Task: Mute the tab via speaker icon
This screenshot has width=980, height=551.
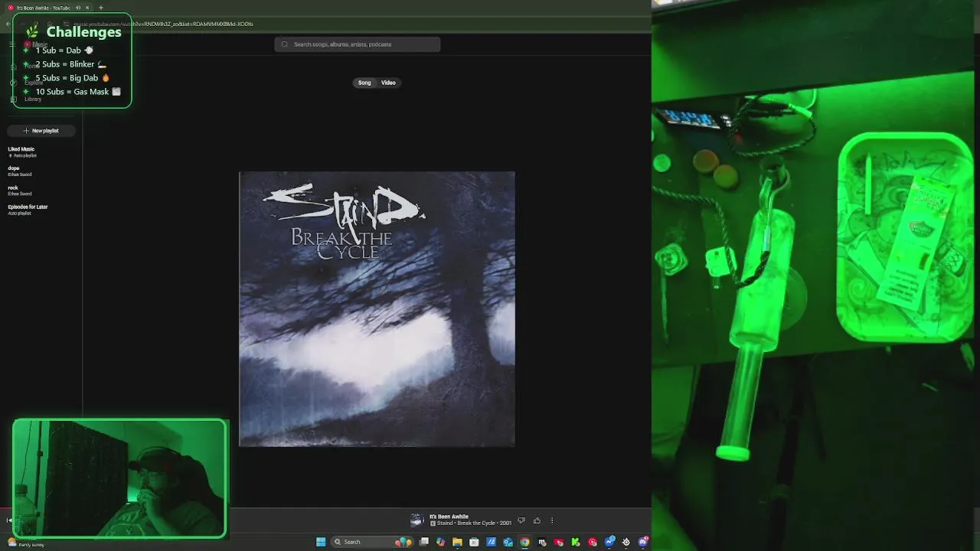Action: tap(78, 8)
